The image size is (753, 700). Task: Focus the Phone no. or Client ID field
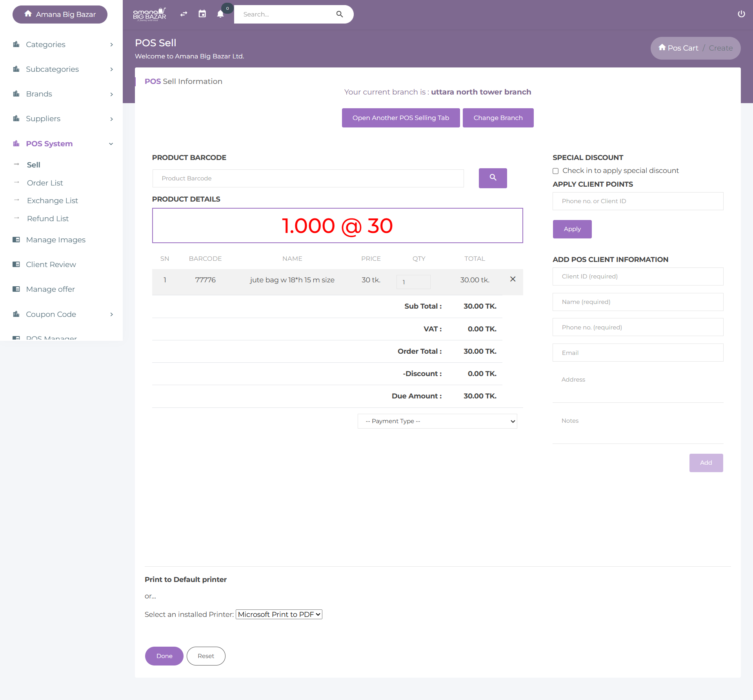[x=638, y=201]
